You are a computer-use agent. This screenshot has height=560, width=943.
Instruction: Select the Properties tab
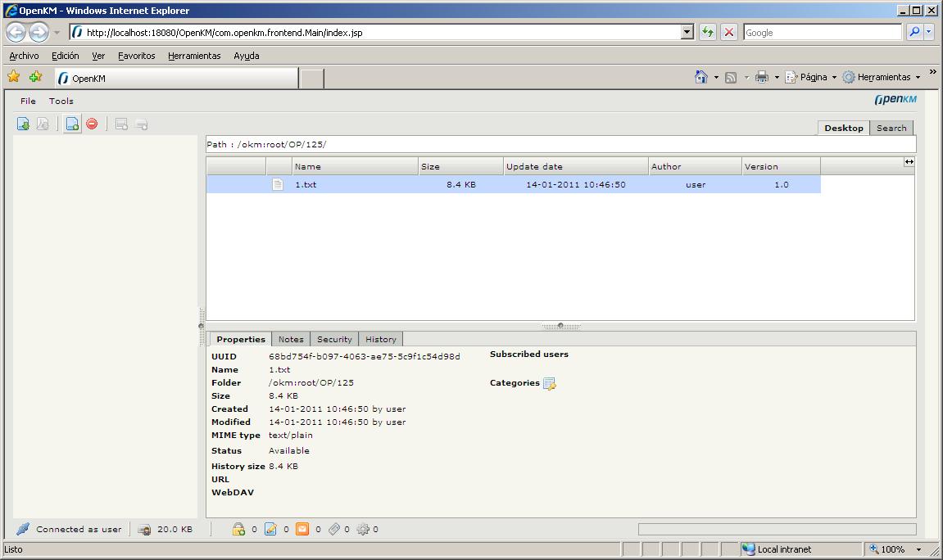coord(241,340)
